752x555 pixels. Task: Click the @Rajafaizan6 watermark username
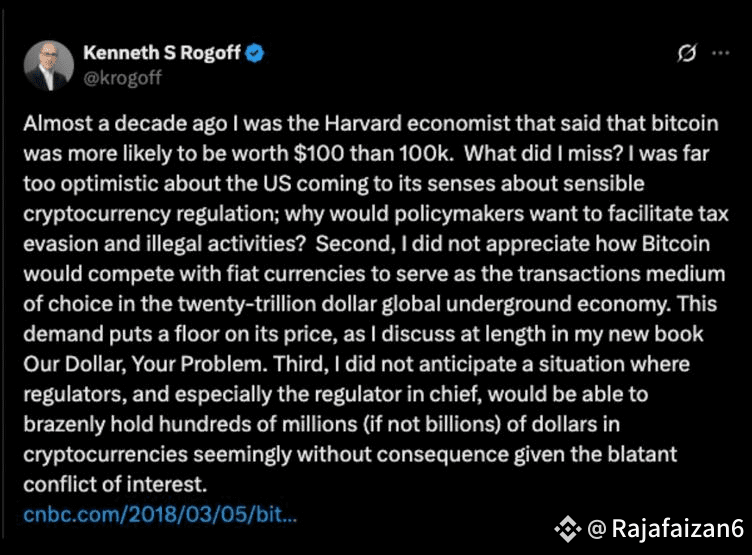[666, 529]
